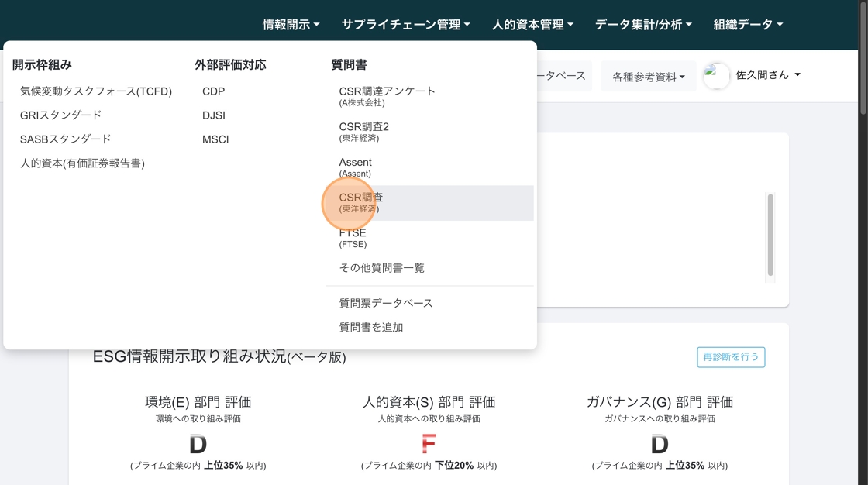Click the scrollbar in the top card
Image resolution: width=868 pixels, height=485 pixels.
point(770,235)
